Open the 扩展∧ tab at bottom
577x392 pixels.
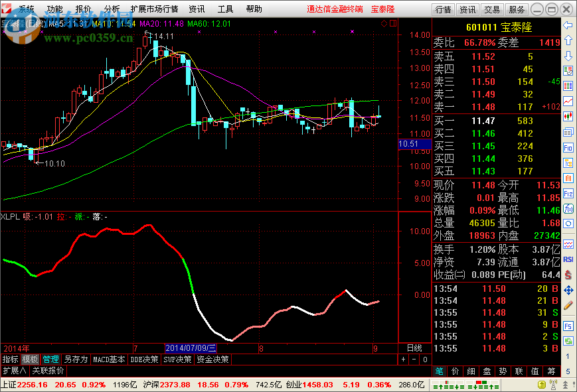(15, 371)
